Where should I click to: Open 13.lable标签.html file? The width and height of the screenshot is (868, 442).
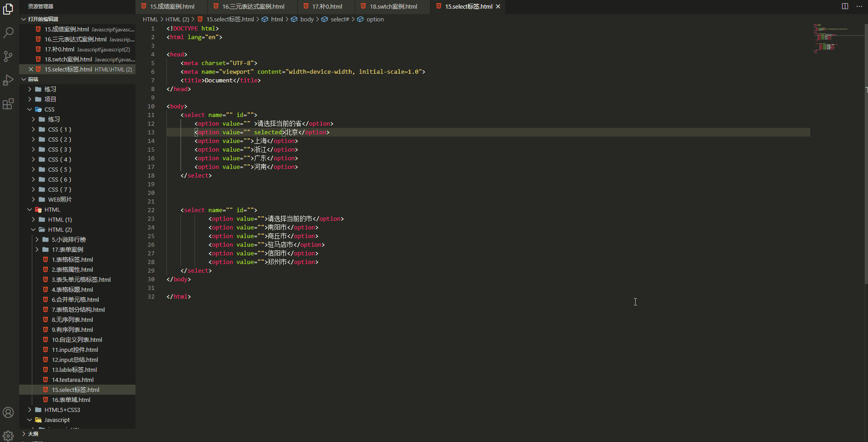(x=77, y=370)
